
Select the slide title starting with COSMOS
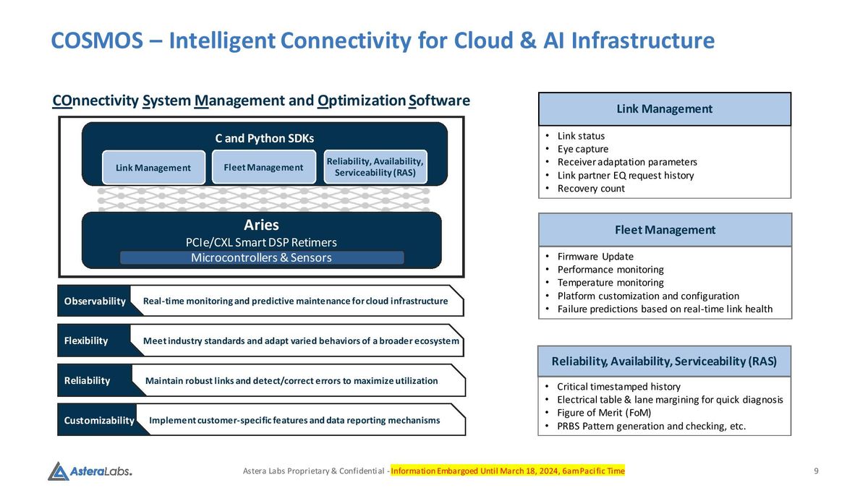383,40
